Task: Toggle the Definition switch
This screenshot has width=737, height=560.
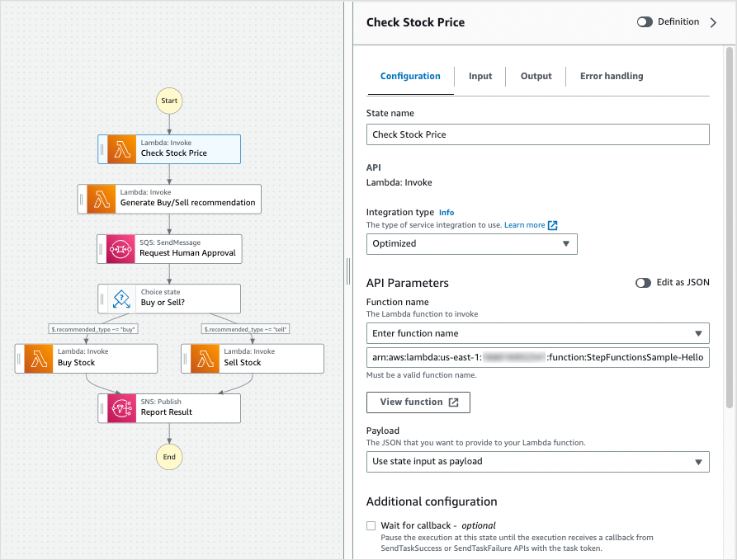Action: coord(645,21)
